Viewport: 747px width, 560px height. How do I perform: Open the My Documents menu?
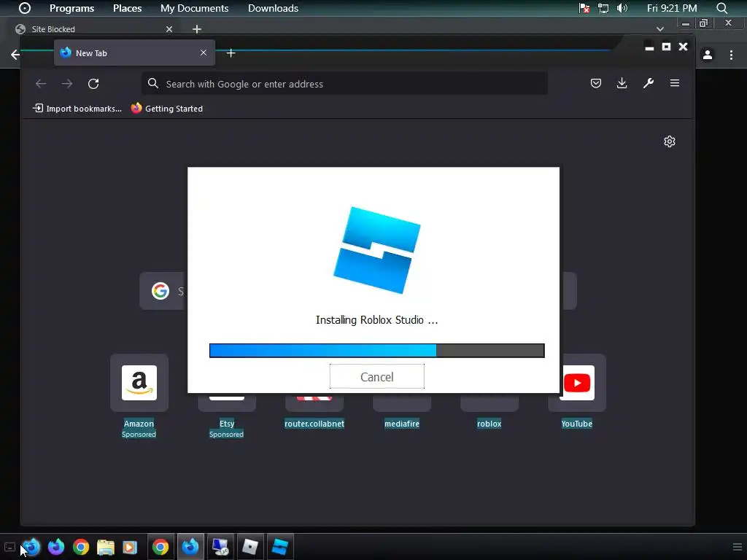tap(194, 8)
